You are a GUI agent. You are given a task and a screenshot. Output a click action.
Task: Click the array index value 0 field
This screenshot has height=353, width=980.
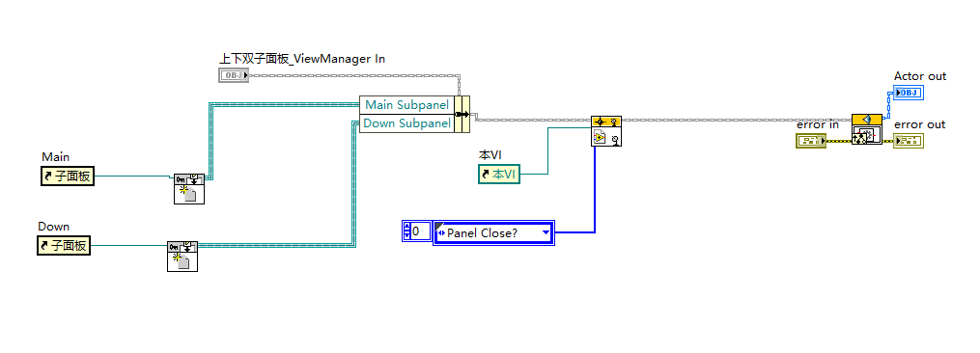[x=421, y=231]
